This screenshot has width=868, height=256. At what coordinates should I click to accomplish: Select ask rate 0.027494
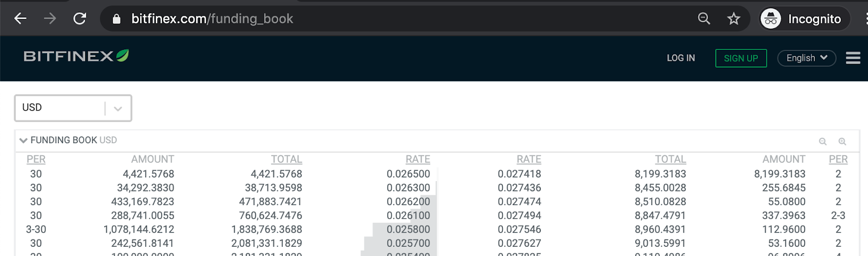tap(520, 216)
